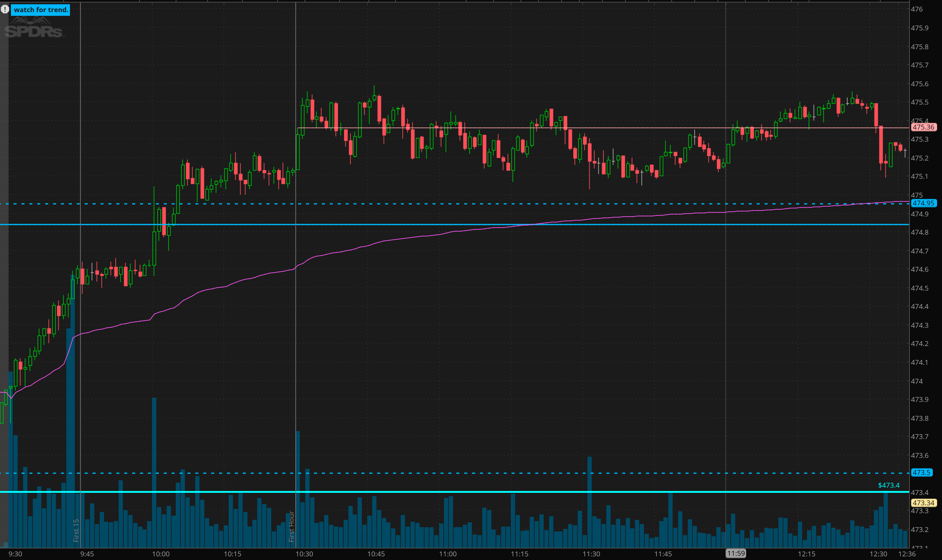Click the 'First Hour' vertical marker label
This screenshot has width=942, height=560.
[291, 527]
